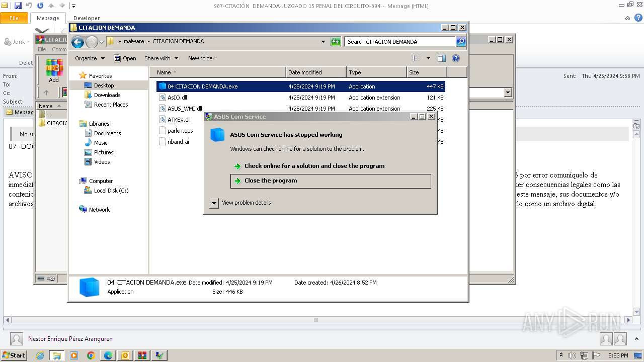Viewport: 644px width, 362px height.
Task: Expand the Share with menu
Action: [x=161, y=58]
